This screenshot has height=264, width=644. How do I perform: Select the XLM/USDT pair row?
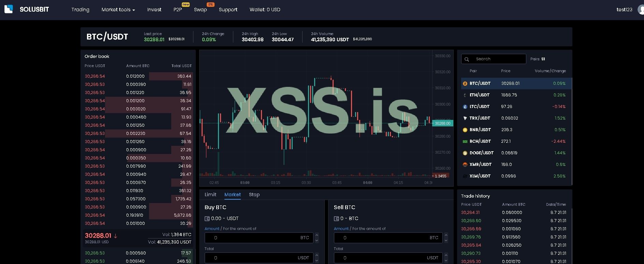click(x=516, y=176)
